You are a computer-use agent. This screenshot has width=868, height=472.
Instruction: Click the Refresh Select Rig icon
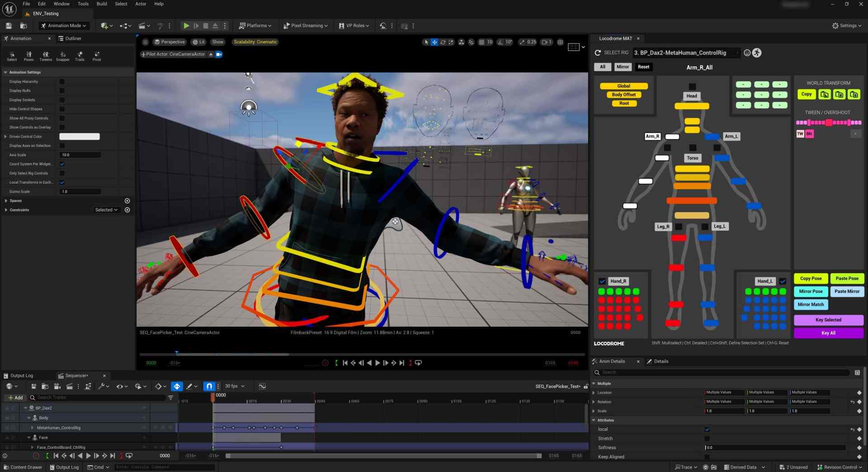[598, 53]
